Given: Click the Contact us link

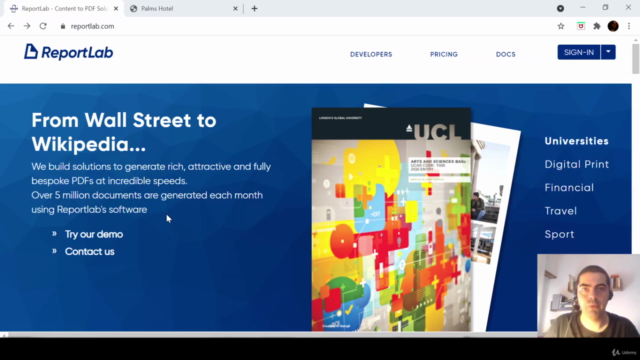Looking at the screenshot, I should (89, 251).
